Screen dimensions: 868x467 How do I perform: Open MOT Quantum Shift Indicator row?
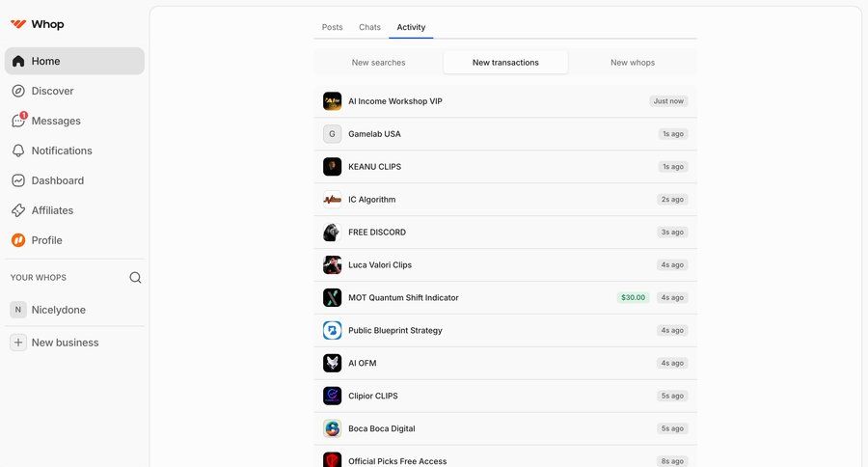tap(505, 297)
